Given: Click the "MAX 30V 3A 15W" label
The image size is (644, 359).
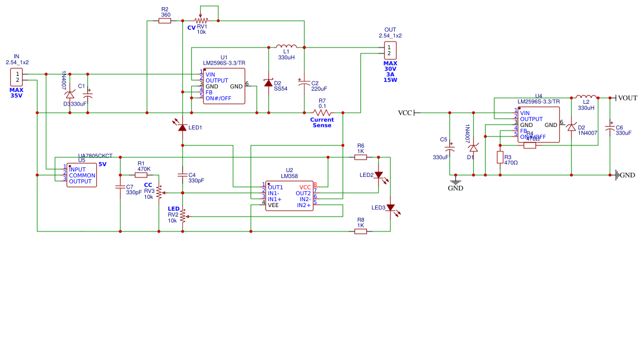Looking at the screenshot, I should pyautogui.click(x=390, y=71).
